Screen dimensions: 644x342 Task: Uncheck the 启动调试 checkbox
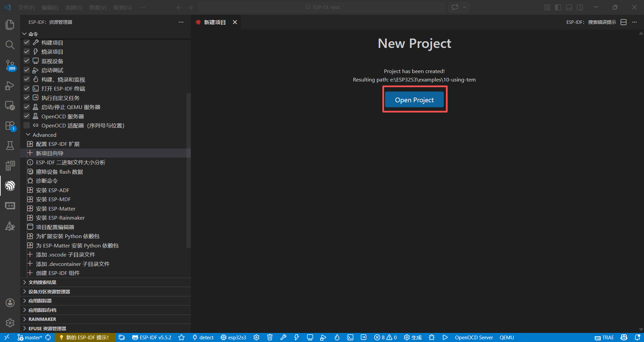27,70
